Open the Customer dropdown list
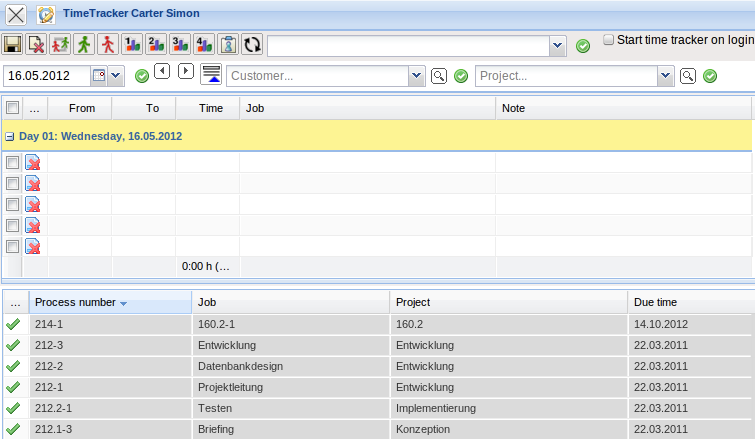 (416, 76)
